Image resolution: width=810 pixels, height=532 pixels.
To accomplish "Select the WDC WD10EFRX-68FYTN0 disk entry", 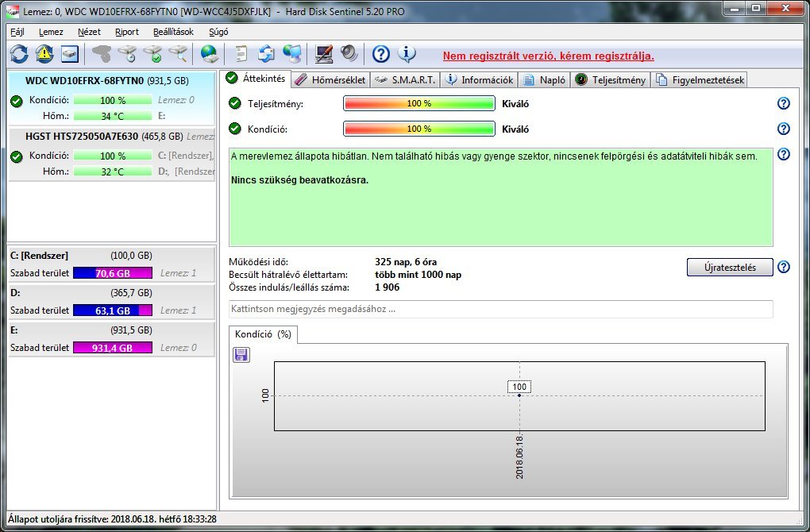I will [x=111, y=98].
